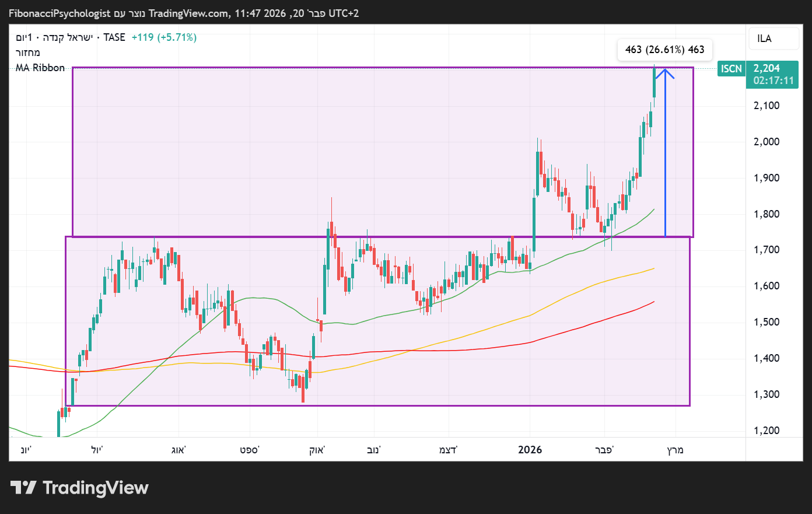Click the דצמ' month on time axis
Viewport: 812px width, 514px height.
448,450
